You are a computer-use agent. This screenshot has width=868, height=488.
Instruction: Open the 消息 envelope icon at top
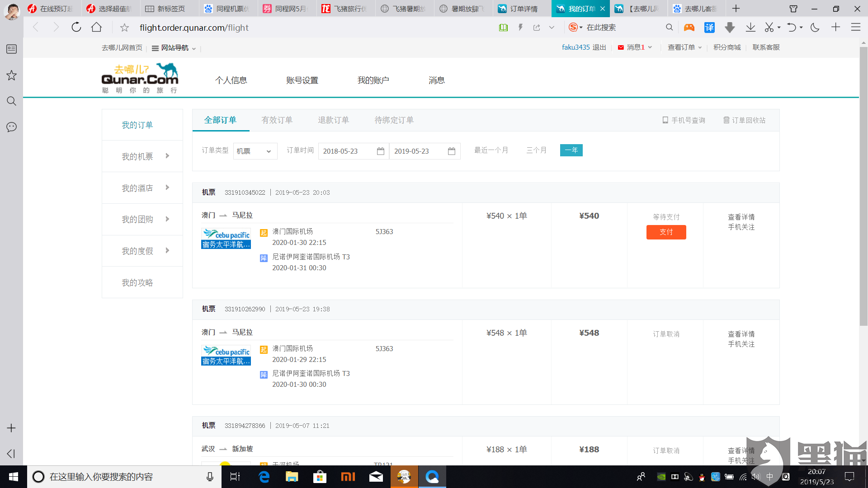(620, 47)
